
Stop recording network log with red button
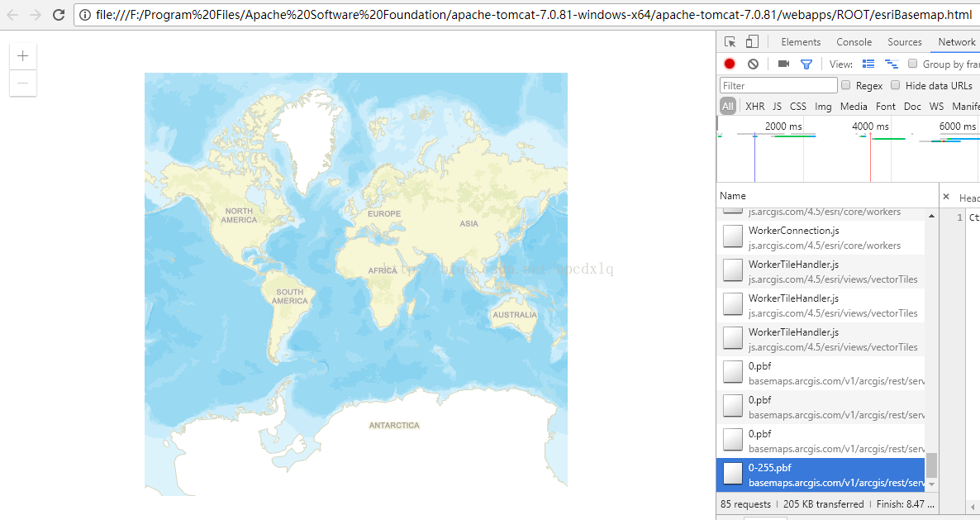coord(730,64)
